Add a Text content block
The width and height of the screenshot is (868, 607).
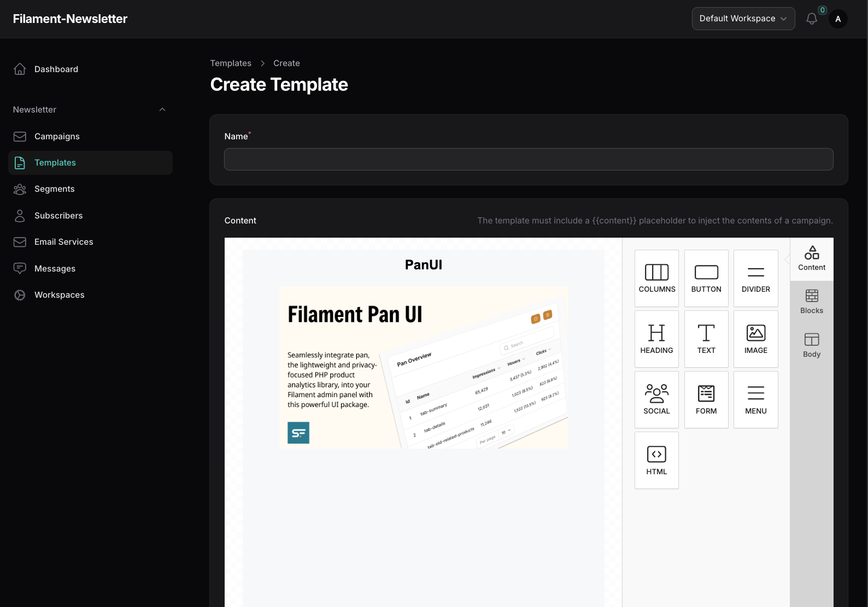click(706, 339)
